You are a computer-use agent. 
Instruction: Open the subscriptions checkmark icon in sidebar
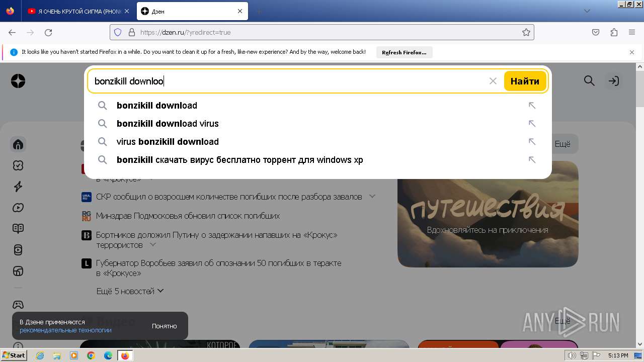tap(18, 165)
